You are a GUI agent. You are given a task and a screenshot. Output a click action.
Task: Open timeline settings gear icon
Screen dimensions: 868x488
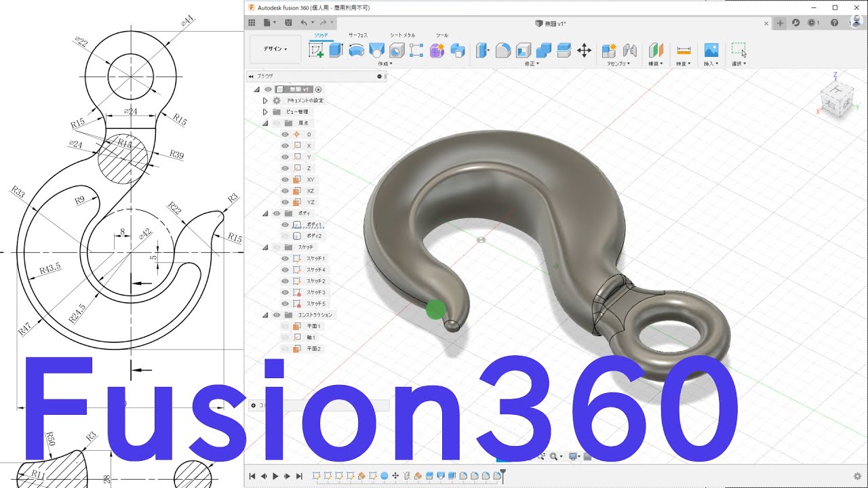(x=857, y=476)
